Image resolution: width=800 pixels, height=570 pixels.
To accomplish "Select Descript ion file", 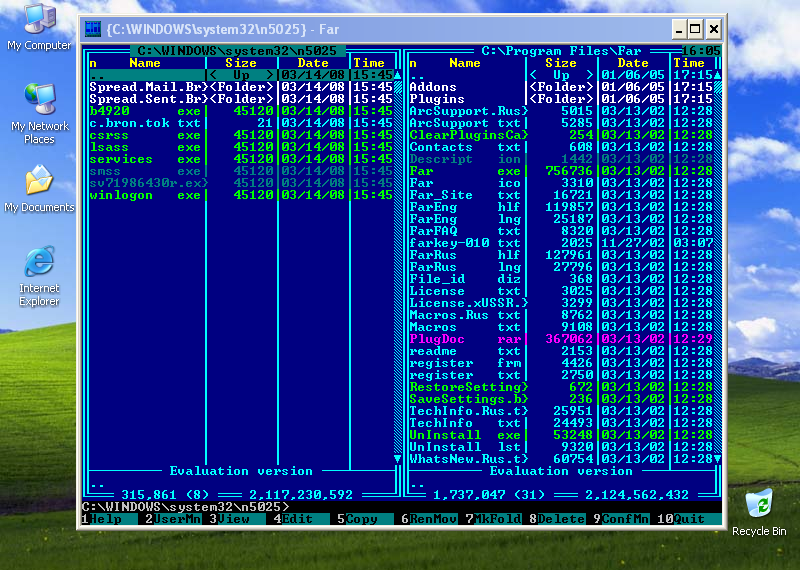I will tap(561, 159).
